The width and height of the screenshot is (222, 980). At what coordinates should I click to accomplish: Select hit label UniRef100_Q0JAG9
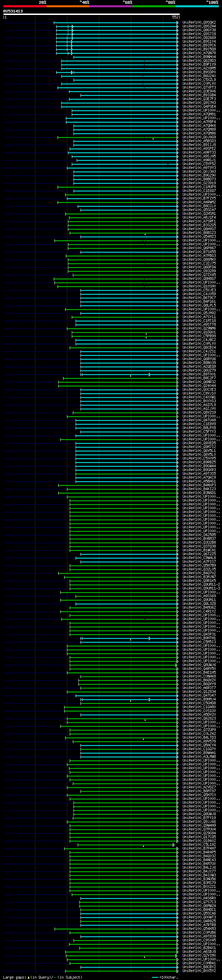(x=199, y=137)
